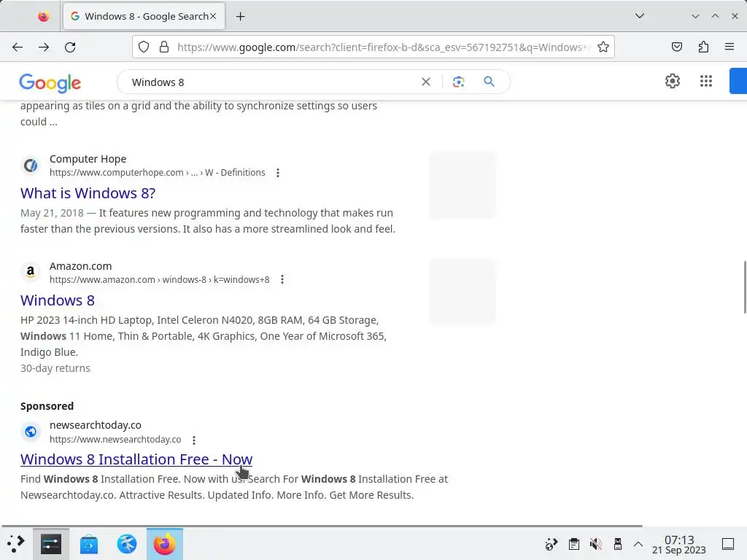
Task: Click the Google logo
Action: tap(50, 83)
